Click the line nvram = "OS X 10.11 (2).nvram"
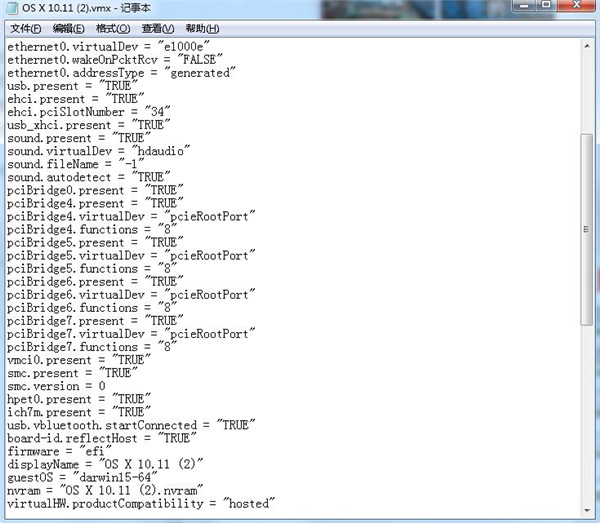600x523 pixels. click(105, 490)
